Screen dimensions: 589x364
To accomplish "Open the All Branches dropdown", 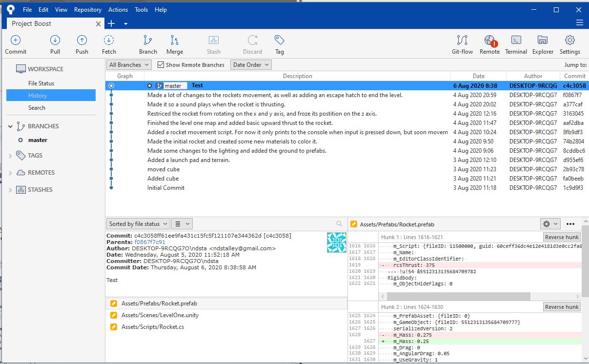I will tap(129, 65).
